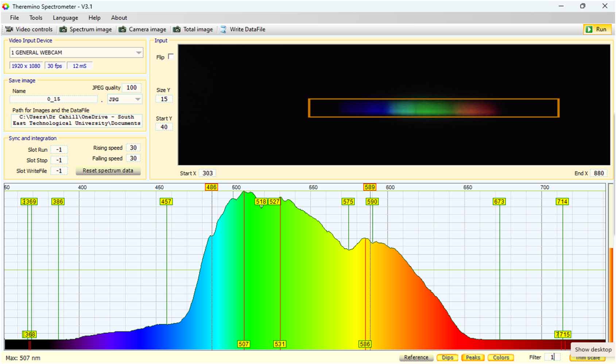Click the Filter value field
The height and width of the screenshot is (364, 616).
point(552,357)
